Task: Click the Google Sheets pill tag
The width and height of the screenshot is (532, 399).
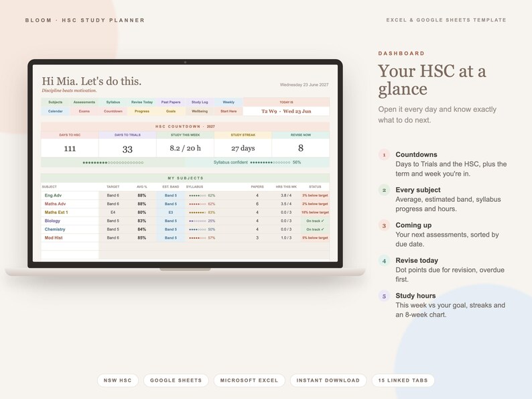Action: coord(176,380)
